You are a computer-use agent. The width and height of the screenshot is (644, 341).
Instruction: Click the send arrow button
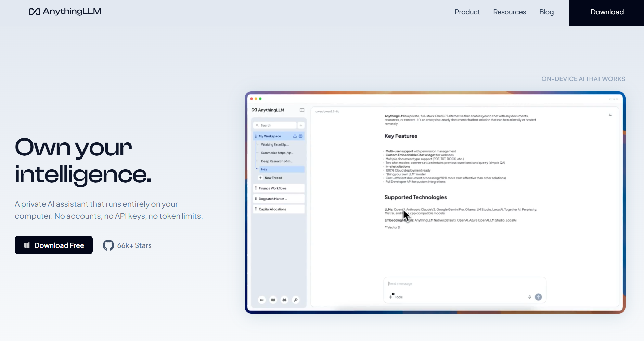(538, 297)
